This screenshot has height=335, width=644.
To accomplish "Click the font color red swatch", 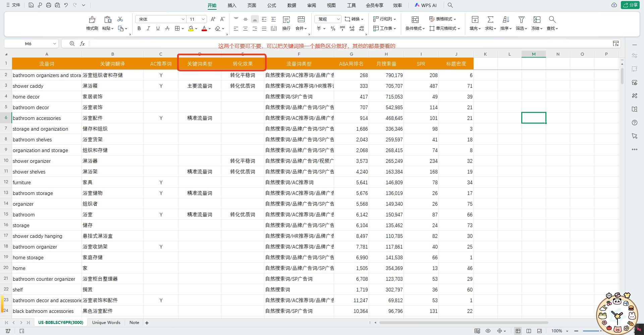I will [204, 29].
